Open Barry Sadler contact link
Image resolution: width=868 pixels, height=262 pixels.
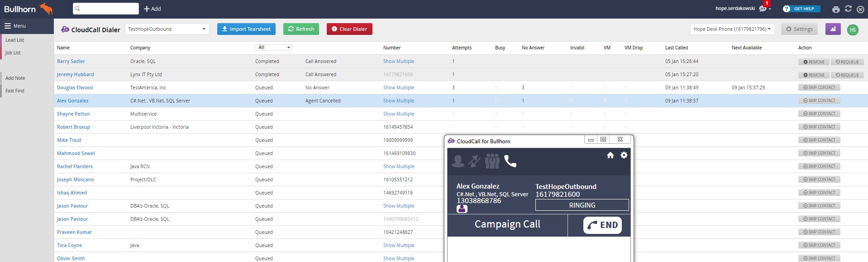[71, 61]
